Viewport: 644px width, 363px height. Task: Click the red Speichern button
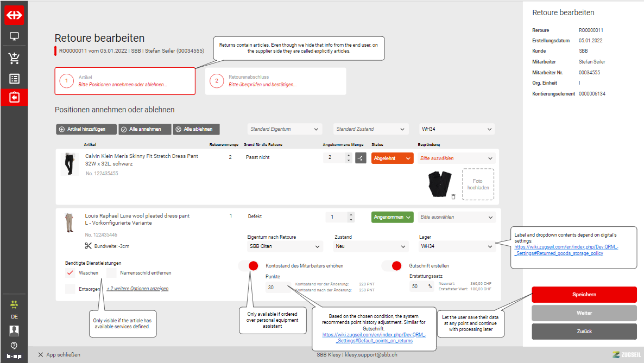click(584, 295)
